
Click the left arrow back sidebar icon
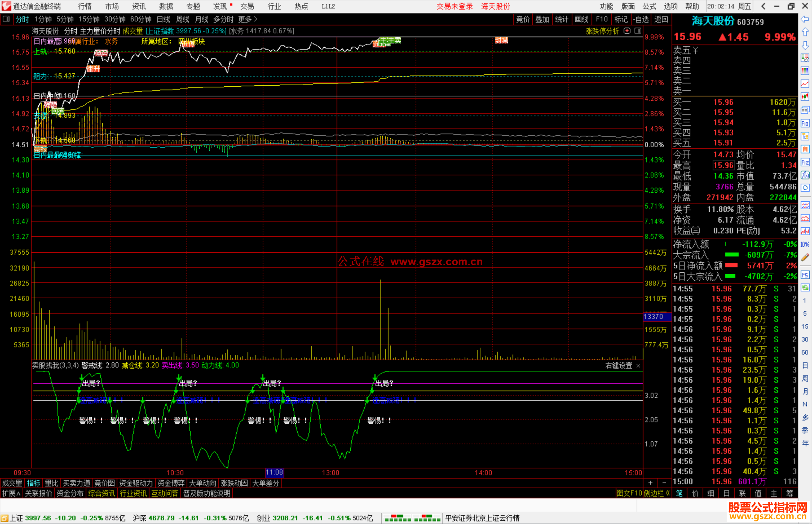pyautogui.click(x=805, y=19)
